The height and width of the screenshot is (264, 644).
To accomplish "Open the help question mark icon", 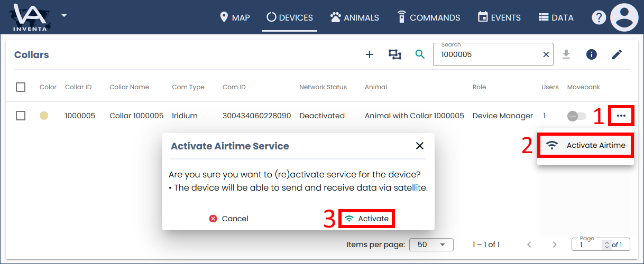I will click(x=598, y=17).
